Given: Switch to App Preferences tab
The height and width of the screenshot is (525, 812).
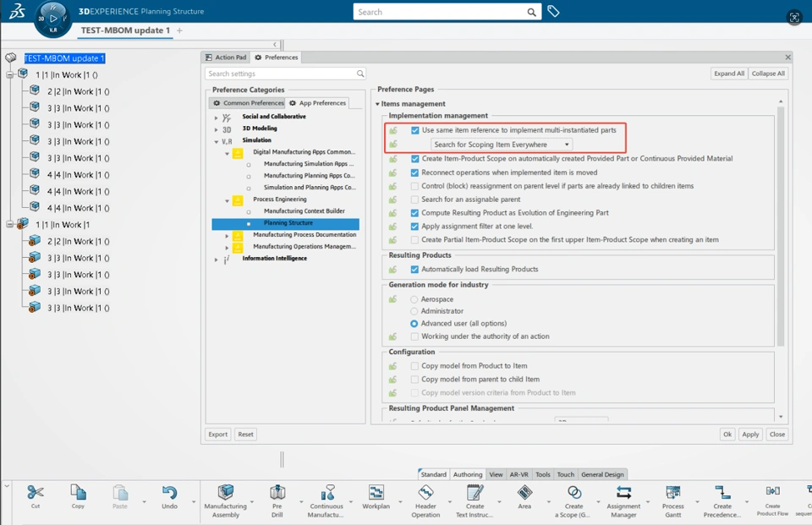Looking at the screenshot, I should coord(317,103).
